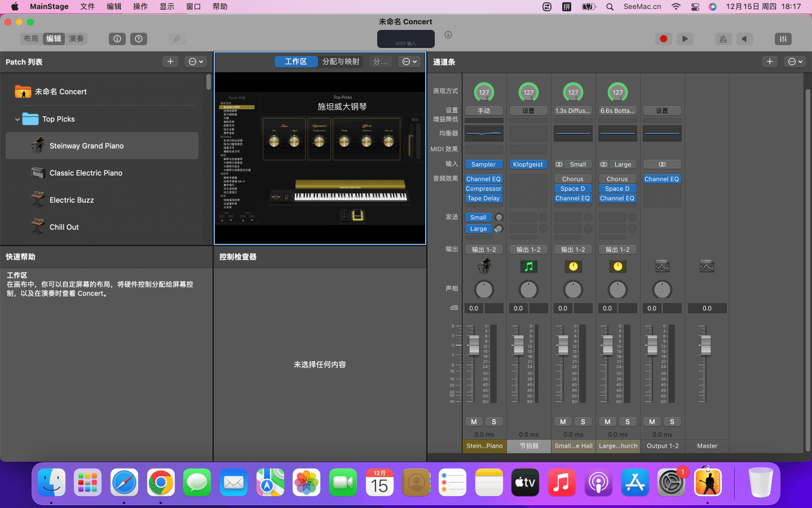Mute the Small...e Hall channel strip
The image size is (812, 508).
[x=563, y=422]
